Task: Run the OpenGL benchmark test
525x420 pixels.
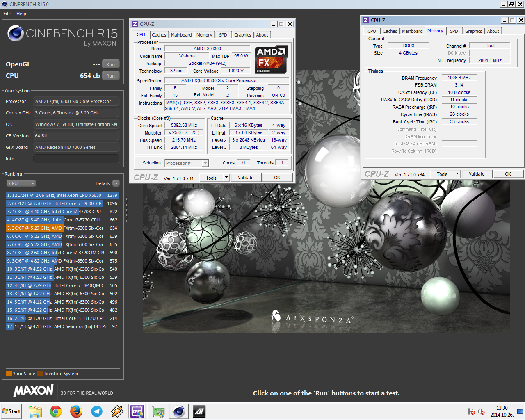Action: (x=110, y=64)
